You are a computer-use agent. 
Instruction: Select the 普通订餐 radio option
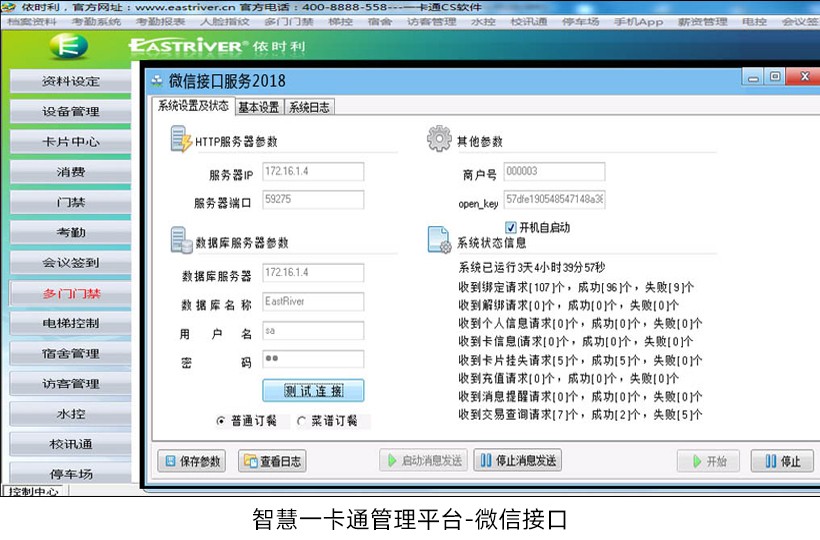click(221, 421)
